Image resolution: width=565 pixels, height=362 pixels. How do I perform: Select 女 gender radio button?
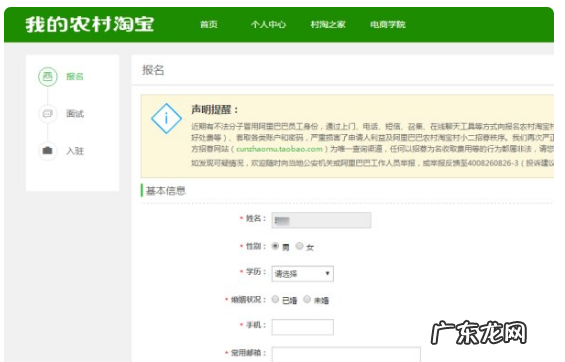[299, 246]
